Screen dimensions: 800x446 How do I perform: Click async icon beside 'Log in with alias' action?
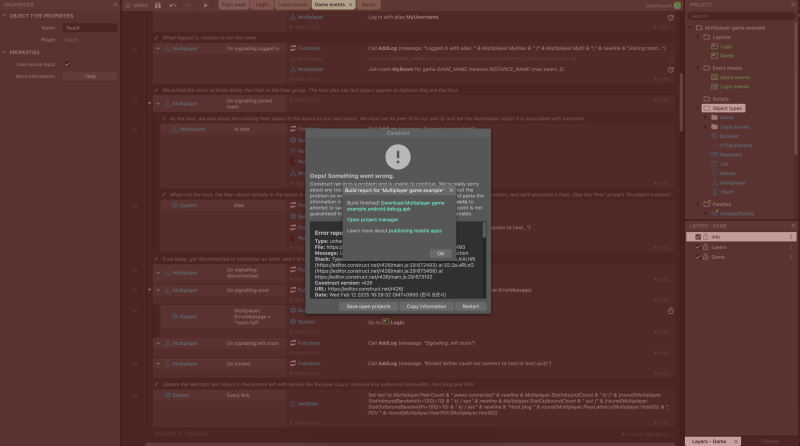[670, 18]
